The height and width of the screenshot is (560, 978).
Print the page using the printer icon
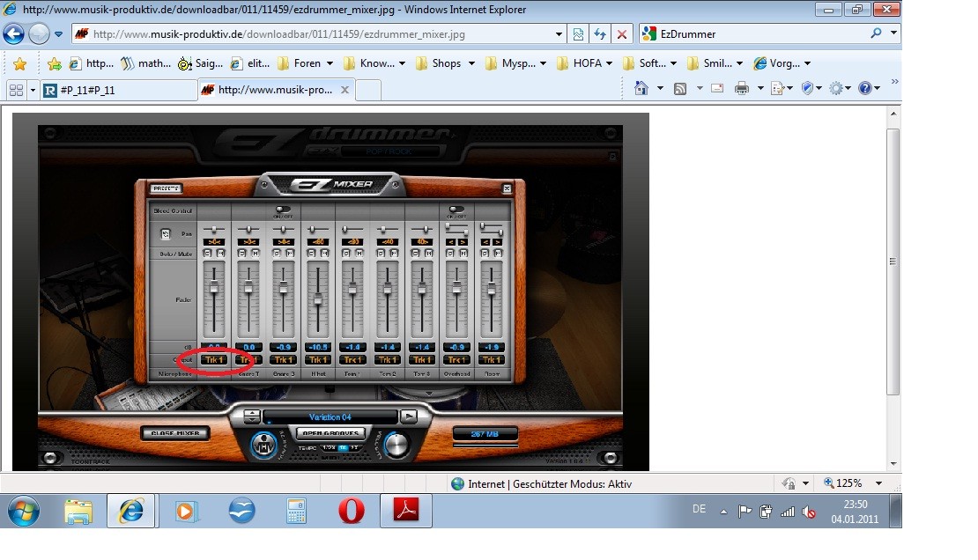click(742, 89)
